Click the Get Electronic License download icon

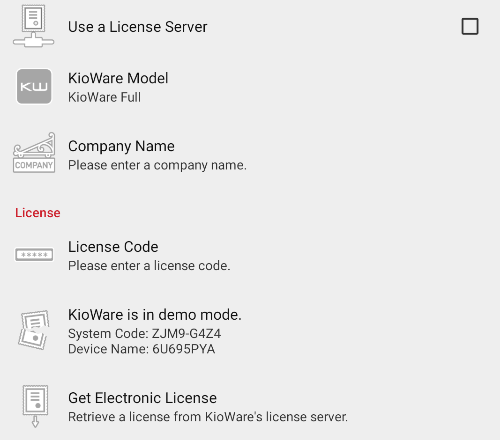(35, 406)
